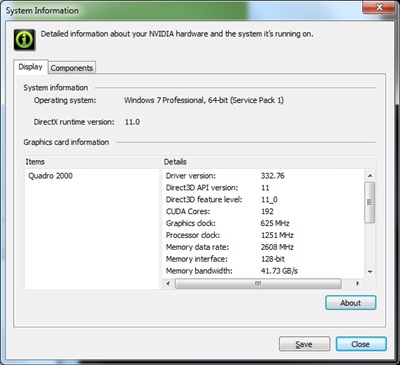
Task: Click the horizontal scrollbar thumb in Details
Action: (258, 284)
